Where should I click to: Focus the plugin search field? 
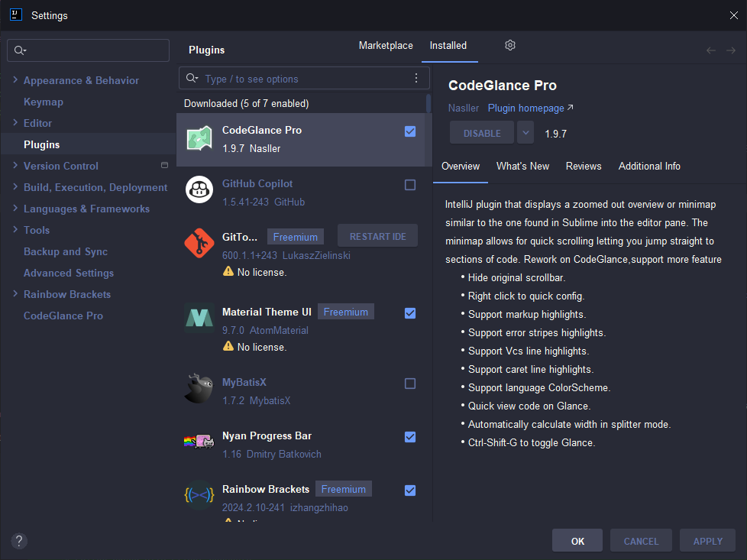[x=304, y=78]
